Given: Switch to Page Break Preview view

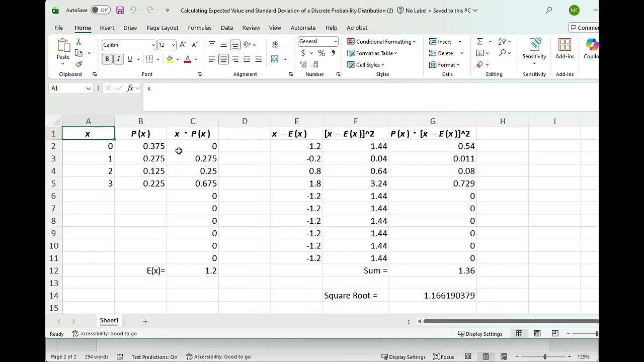Looking at the screenshot, I should (555, 333).
